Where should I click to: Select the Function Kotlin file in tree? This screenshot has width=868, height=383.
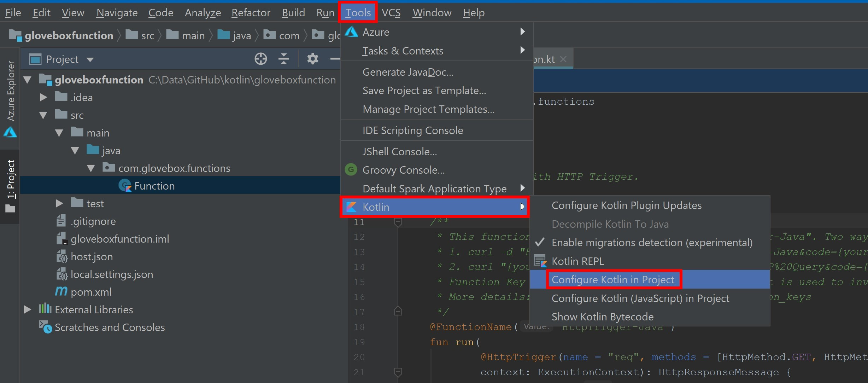[154, 186]
